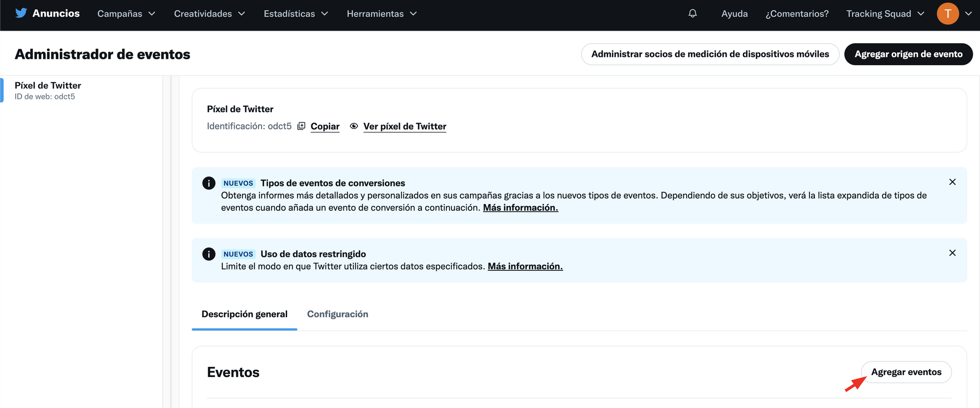Switch to the Configuración tab
Viewport: 980px width, 408px height.
[x=338, y=314]
